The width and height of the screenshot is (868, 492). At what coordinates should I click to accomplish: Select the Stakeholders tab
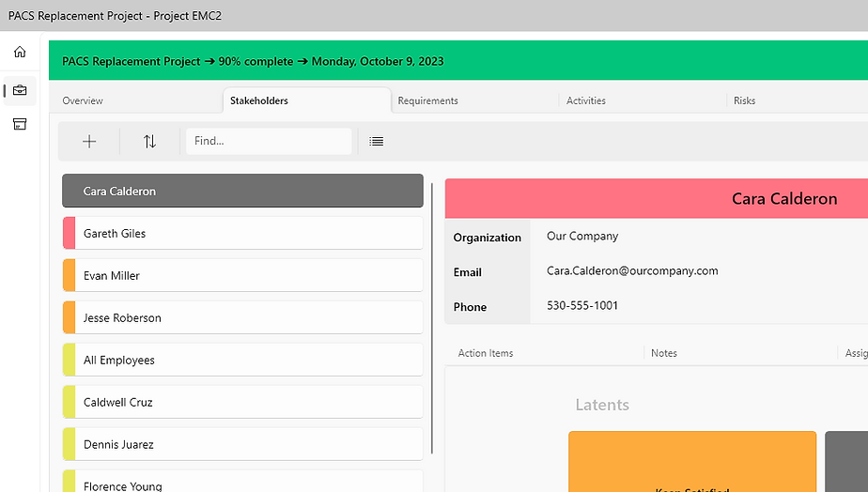307,100
